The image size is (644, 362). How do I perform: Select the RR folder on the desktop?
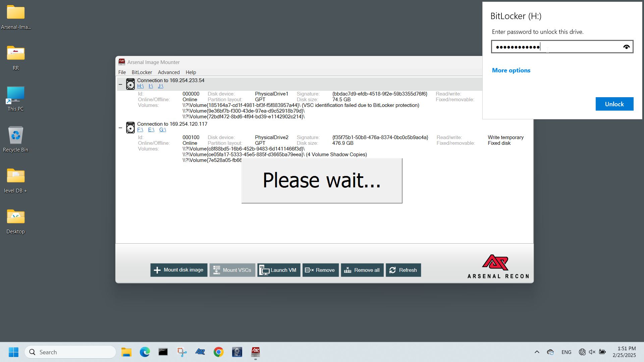(16, 58)
